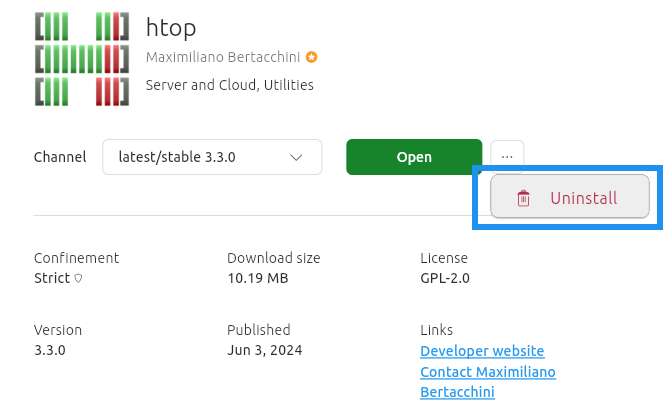Click the Channel label
This screenshot has height=420, width=670.
[60, 157]
